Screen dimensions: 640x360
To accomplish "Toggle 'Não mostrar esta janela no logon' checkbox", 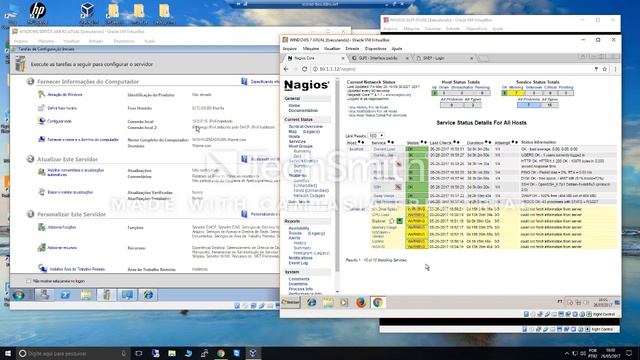I will point(28,281).
